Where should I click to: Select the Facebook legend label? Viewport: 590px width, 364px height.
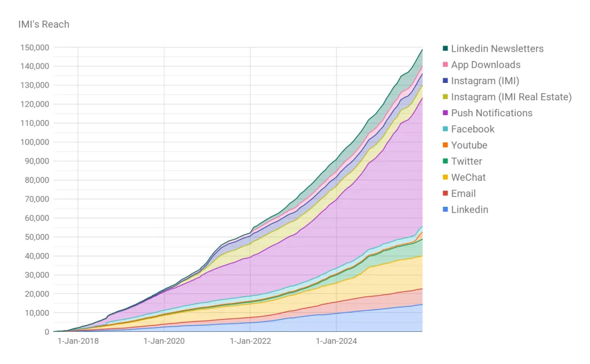click(472, 130)
